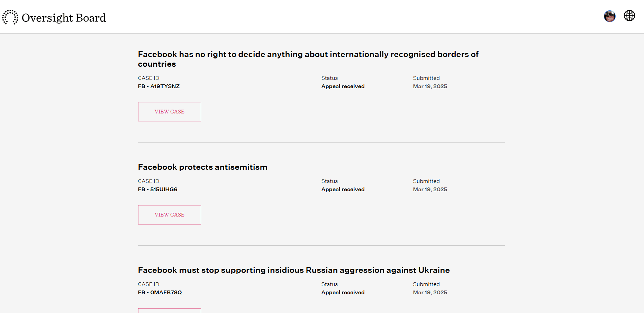644x313 pixels.
Task: View case FB - A19TYSNZ
Action: (169, 112)
